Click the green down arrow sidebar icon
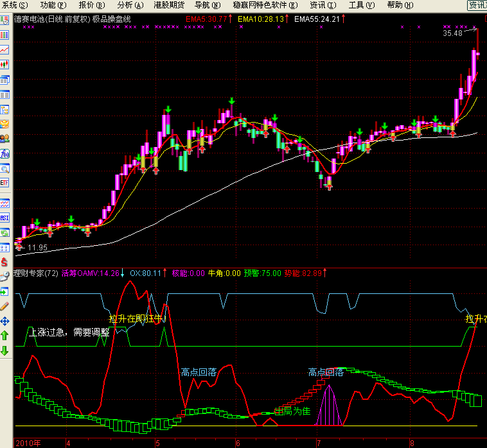Viewport: 487px width, 448px height. click(5, 350)
